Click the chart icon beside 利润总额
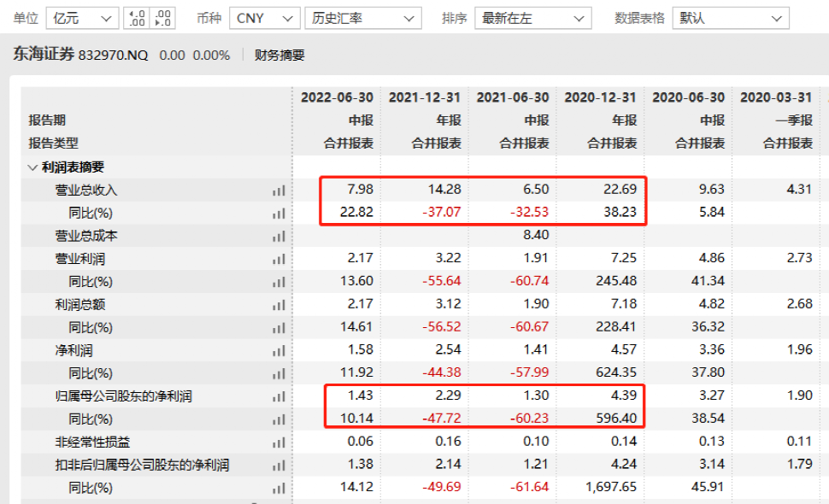Viewport: 829px width, 504px height. coord(278,304)
